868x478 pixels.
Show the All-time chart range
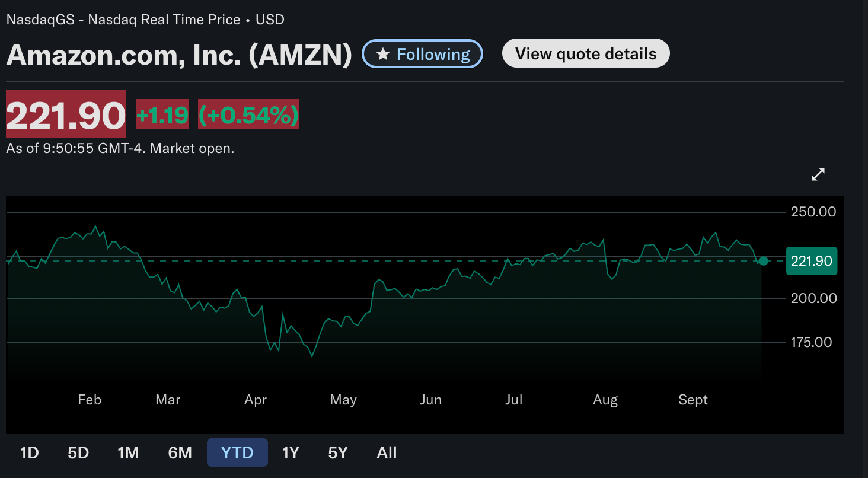pyautogui.click(x=386, y=452)
